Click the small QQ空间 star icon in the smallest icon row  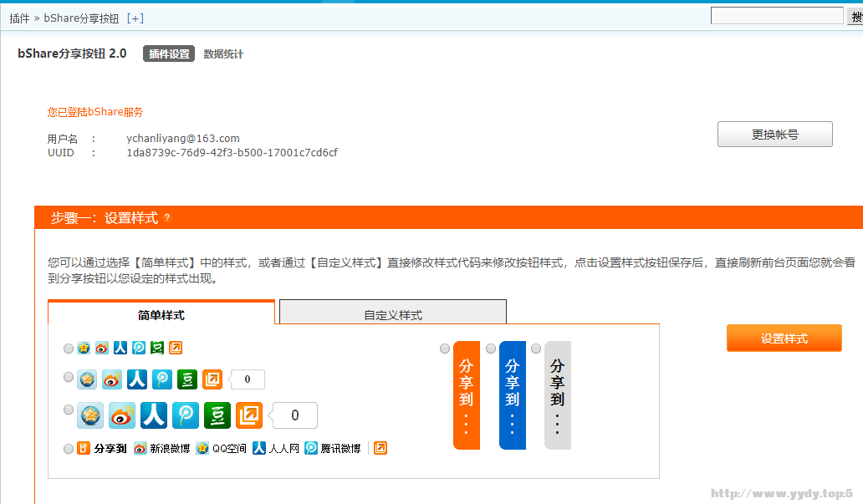click(x=84, y=348)
